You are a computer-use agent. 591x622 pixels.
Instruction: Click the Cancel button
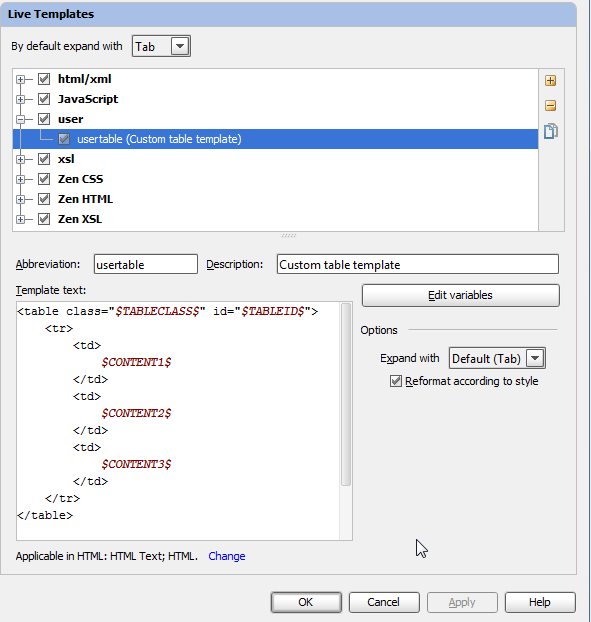384,602
